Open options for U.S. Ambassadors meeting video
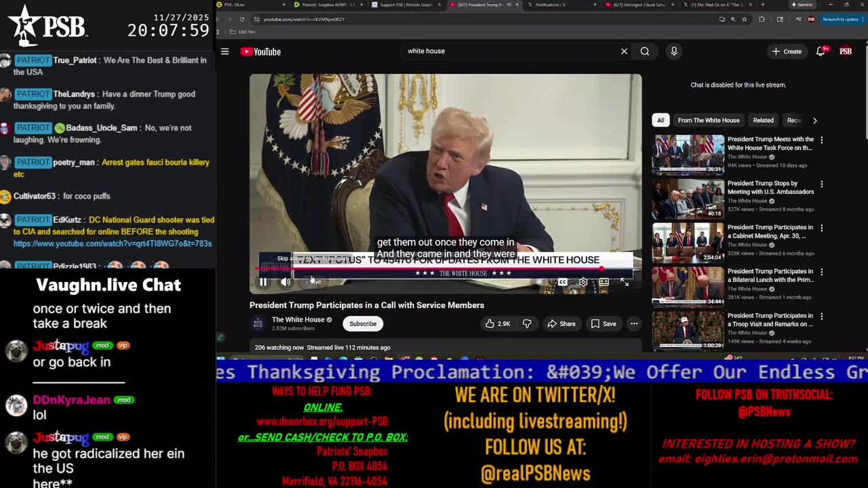This screenshot has width=868, height=488. coord(822,184)
